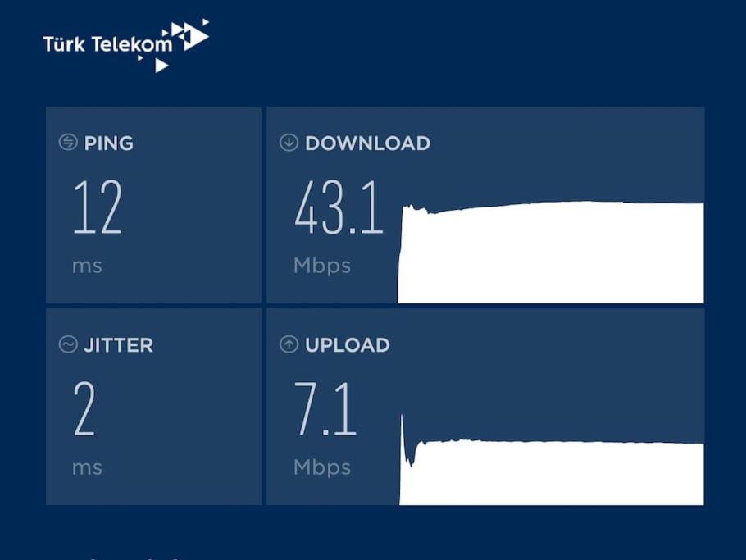
Task: Click the upload arrow icon
Action: coord(289,344)
